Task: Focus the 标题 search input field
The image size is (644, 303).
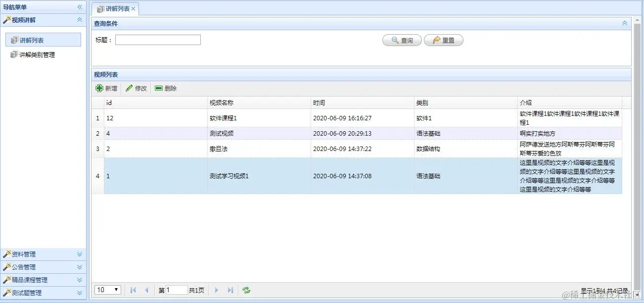Action: point(158,40)
